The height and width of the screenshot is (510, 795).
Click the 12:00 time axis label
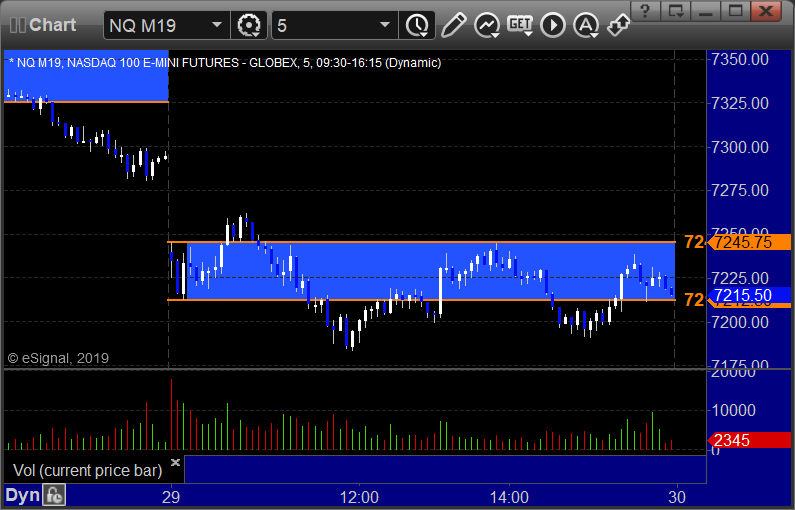click(x=359, y=497)
